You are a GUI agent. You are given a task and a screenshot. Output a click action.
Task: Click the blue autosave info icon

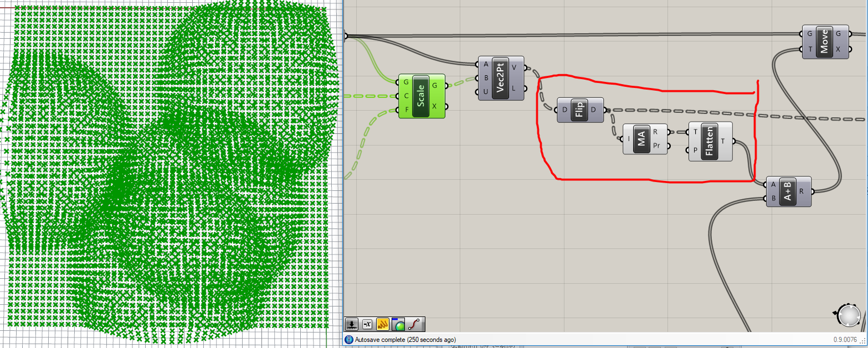(x=349, y=339)
